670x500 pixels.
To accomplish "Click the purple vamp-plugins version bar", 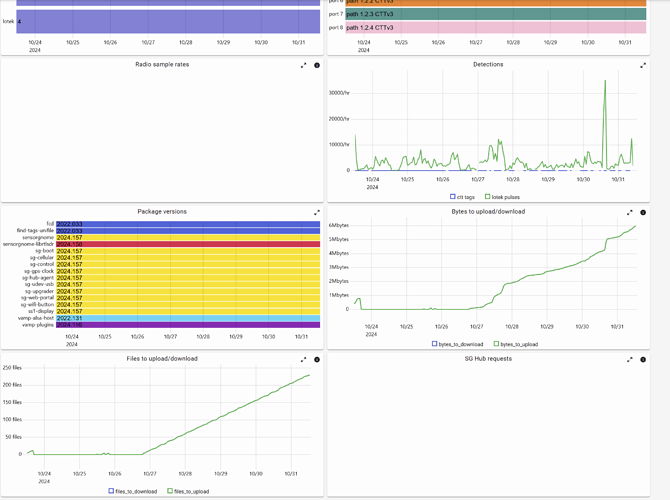I will [188, 325].
